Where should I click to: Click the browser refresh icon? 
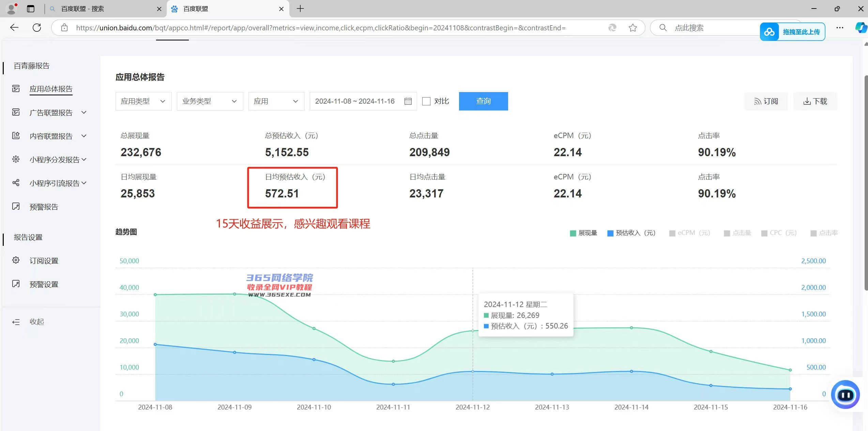pos(37,28)
